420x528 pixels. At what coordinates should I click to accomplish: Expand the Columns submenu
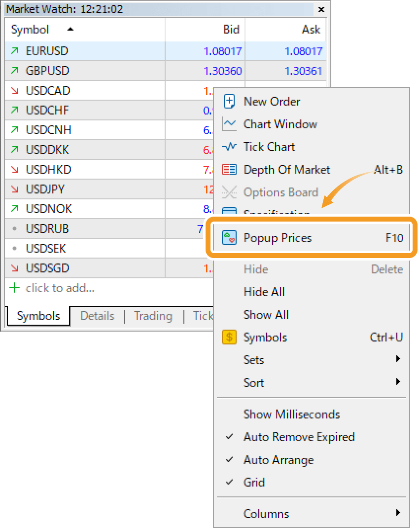tap(266, 514)
